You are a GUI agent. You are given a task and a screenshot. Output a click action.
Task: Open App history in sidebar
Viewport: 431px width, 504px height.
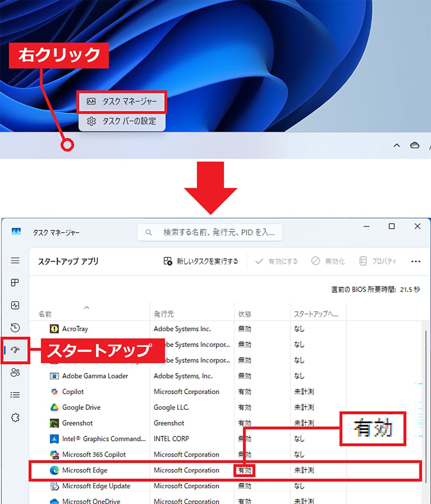[15, 328]
